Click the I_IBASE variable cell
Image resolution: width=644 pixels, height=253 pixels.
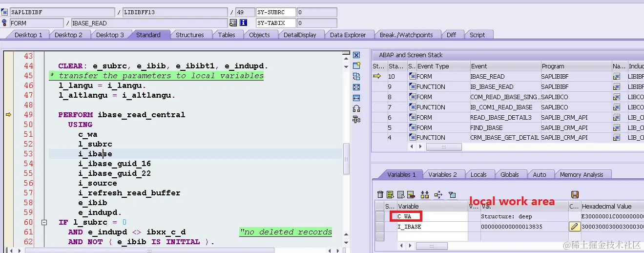pos(432,226)
